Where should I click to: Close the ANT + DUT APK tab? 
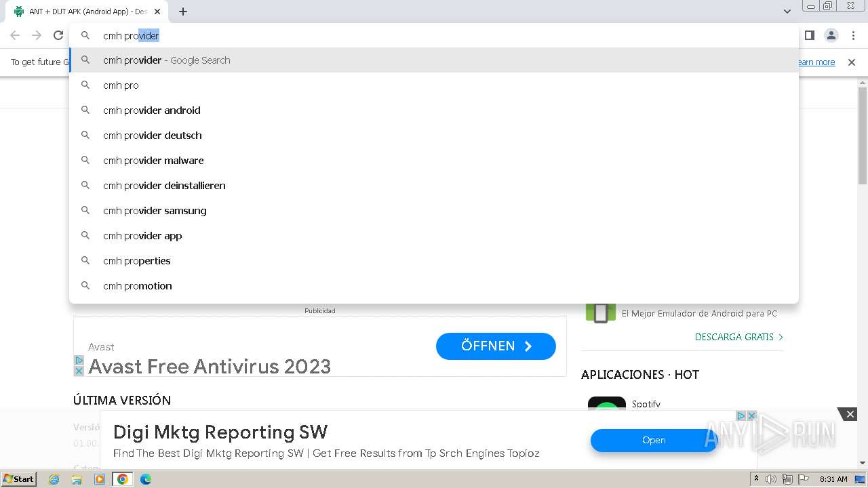coord(157,12)
